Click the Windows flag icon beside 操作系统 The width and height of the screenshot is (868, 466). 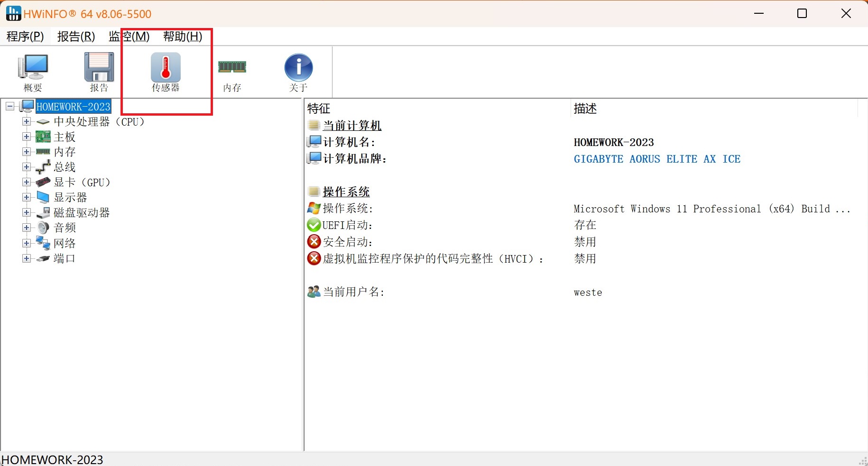314,208
